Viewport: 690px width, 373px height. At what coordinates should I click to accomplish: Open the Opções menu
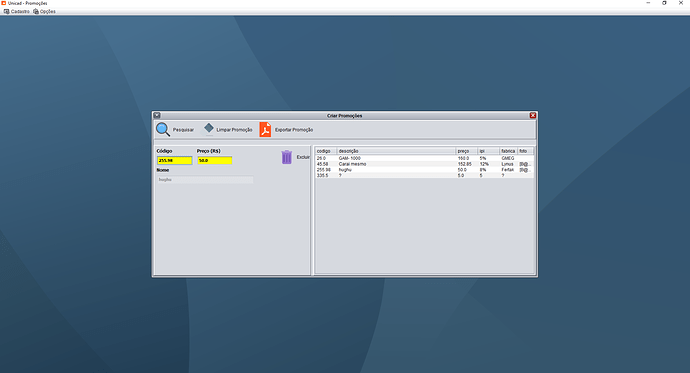(x=44, y=11)
